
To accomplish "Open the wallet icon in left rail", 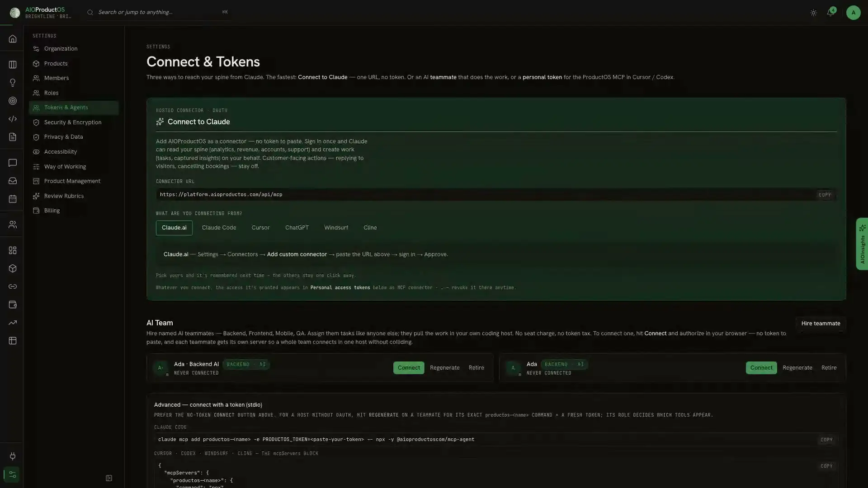I will (x=13, y=305).
